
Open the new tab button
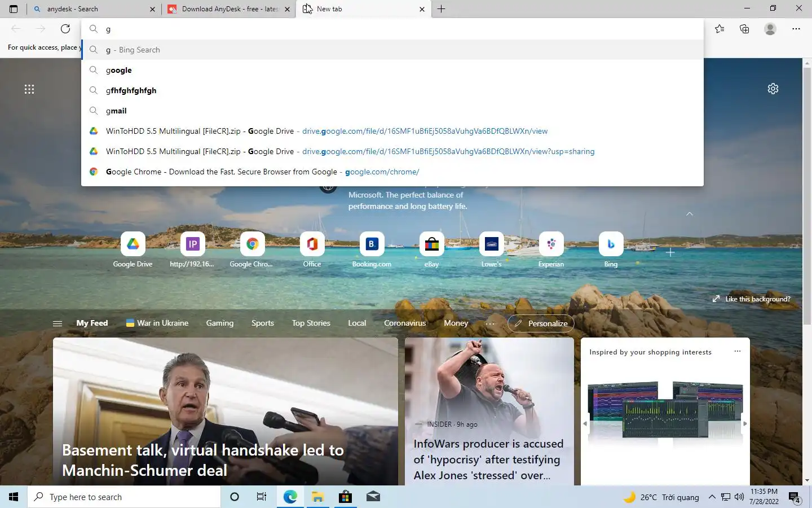click(442, 9)
